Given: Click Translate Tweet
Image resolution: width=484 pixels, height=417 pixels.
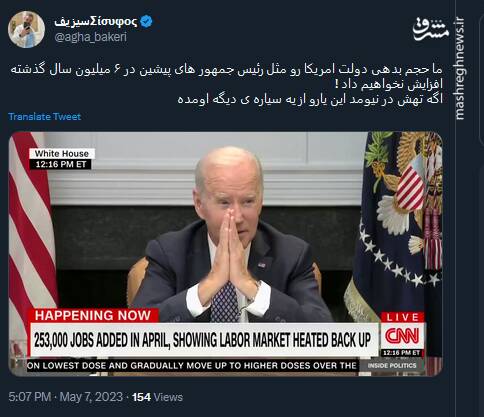Looking at the screenshot, I should click(45, 117).
